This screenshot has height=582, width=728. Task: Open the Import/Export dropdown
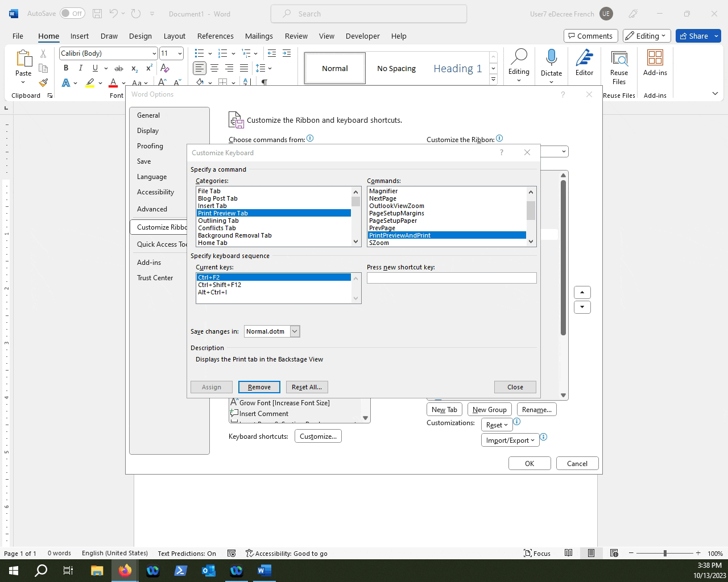pos(510,440)
